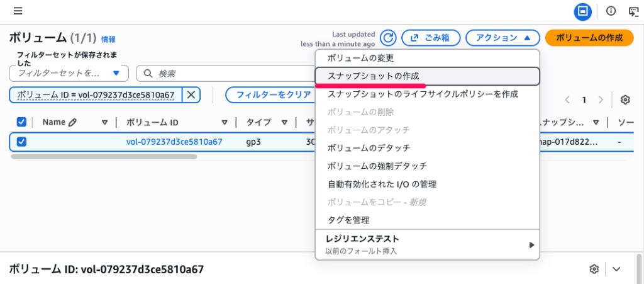Collapse the アクション dropdown button
Image resolution: width=644 pixels, height=284 pixels.
point(502,38)
